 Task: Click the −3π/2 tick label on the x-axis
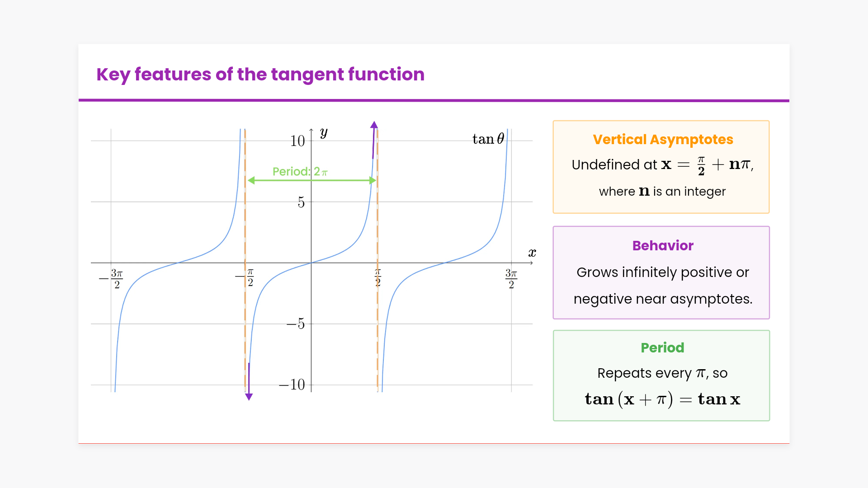(x=112, y=278)
